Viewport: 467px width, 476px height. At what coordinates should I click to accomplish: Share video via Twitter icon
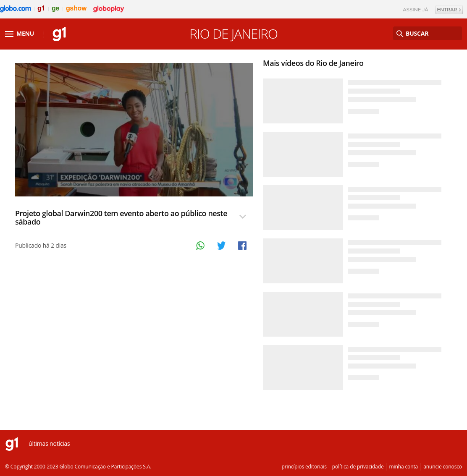coord(221,246)
